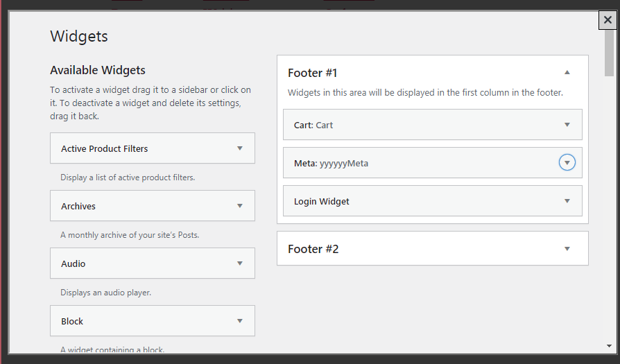This screenshot has height=364, width=620.
Task: Pick the Block widget title
Action: [72, 321]
